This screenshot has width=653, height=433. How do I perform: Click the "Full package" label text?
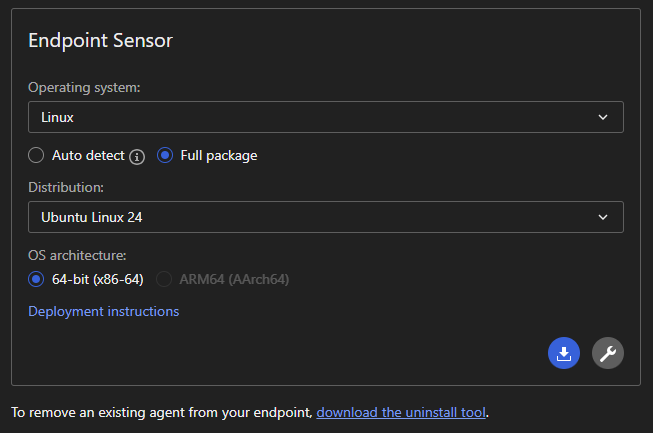219,155
